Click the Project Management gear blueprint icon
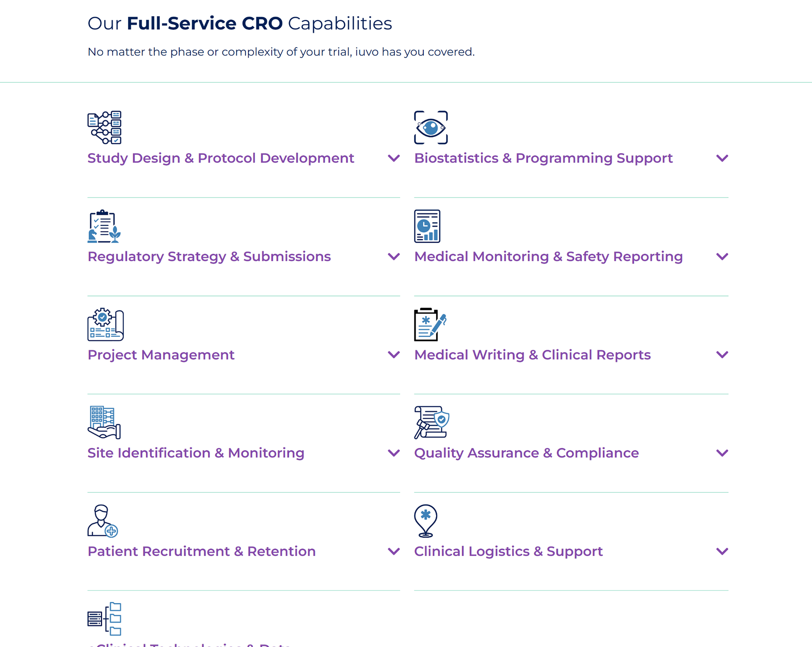This screenshot has height=647, width=812. click(x=105, y=324)
